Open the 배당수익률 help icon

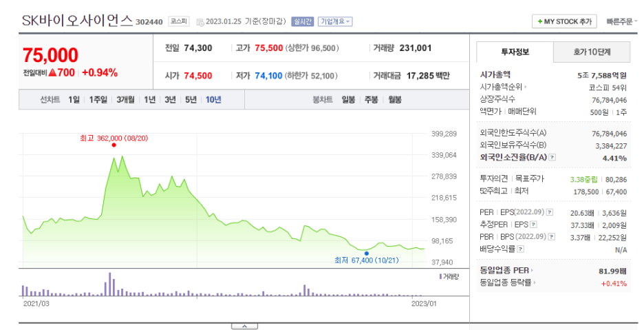click(x=520, y=249)
